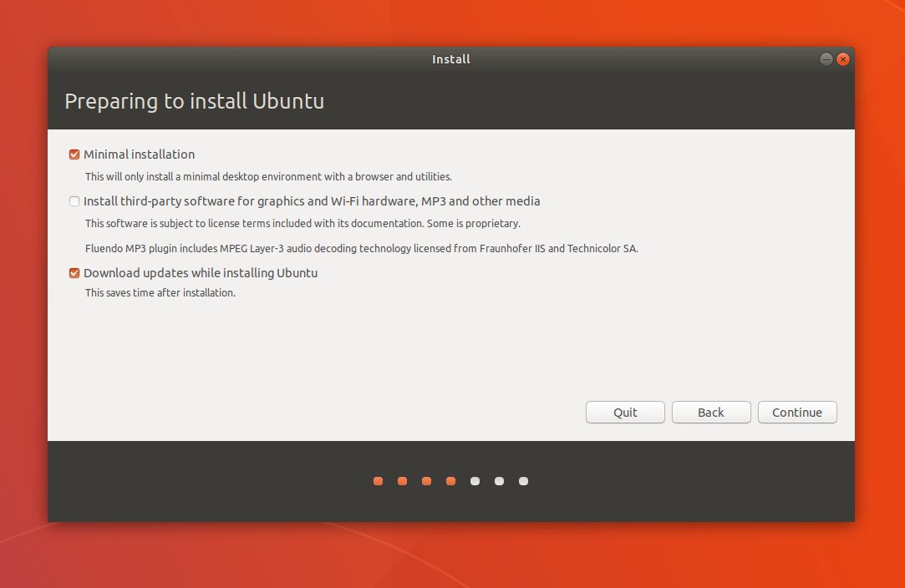Click the license terms description text
Screen dimensions: 905x588
pos(303,224)
